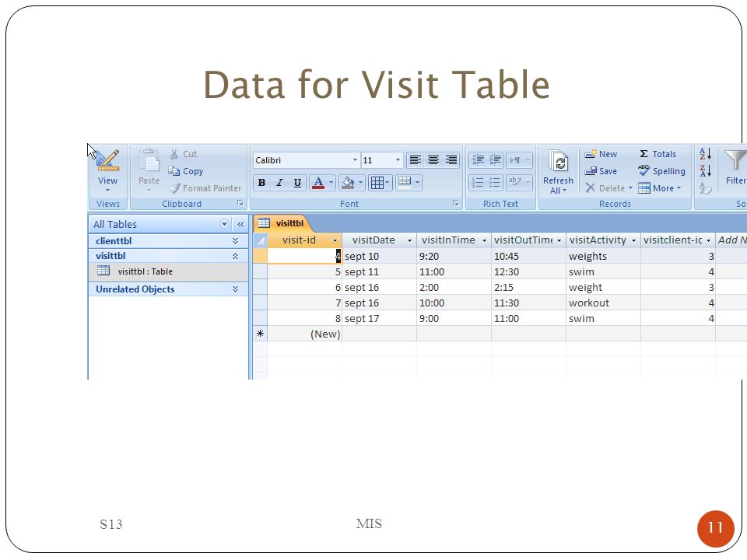
Task: Click the 'sept 17' cell
Action: [x=379, y=319]
